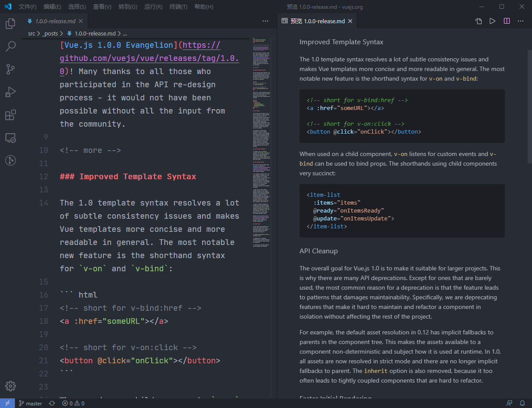
Task: Expand the _posts breadcrumb segment
Action: point(50,33)
